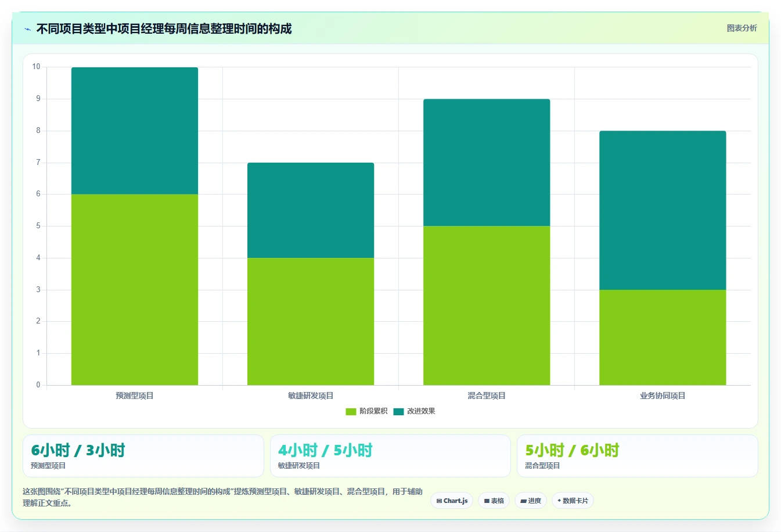781x532 pixels.
Task: Click the 混合型项目 caption in the third stat card
Action: pyautogui.click(x=542, y=466)
